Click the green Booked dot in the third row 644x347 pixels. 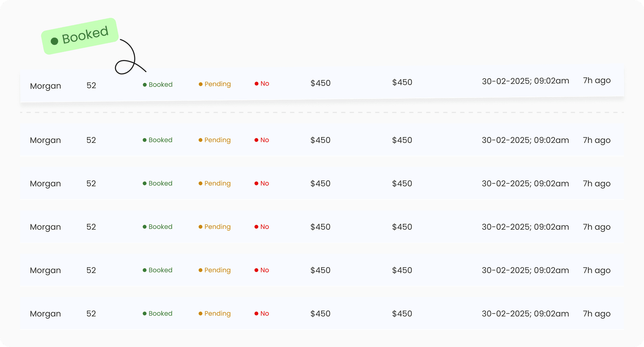point(144,183)
